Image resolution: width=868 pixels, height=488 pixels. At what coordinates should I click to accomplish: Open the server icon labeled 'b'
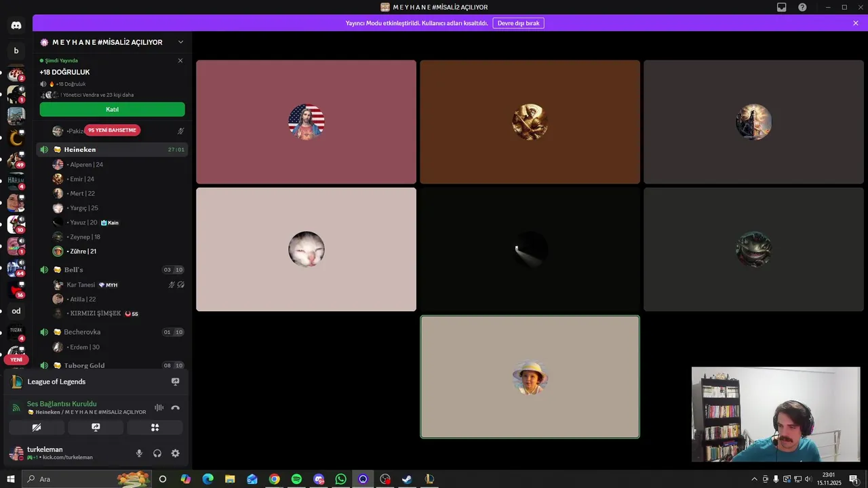(x=16, y=50)
